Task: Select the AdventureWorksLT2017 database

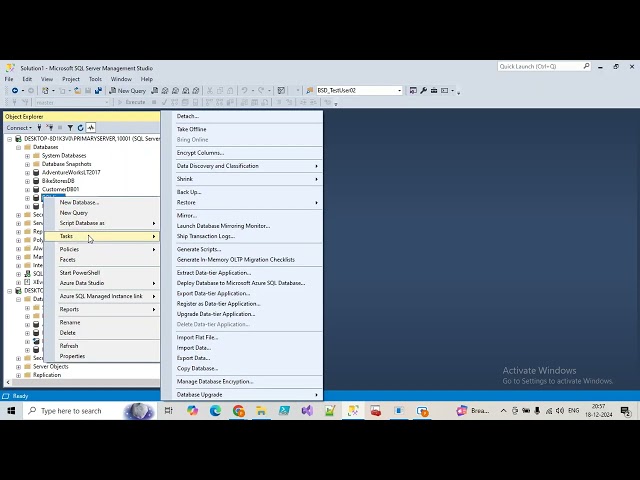Action: 71,173
